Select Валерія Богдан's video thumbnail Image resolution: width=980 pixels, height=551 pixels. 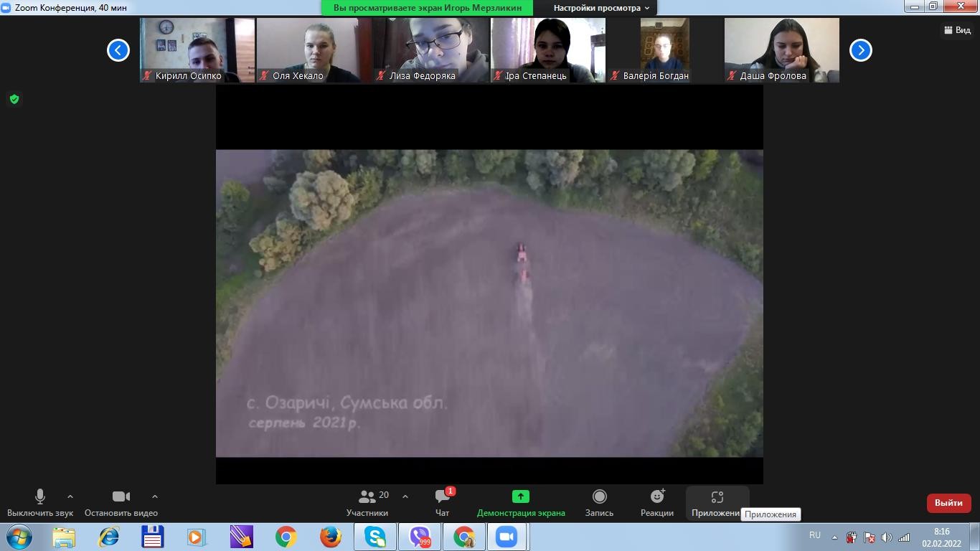tap(665, 50)
